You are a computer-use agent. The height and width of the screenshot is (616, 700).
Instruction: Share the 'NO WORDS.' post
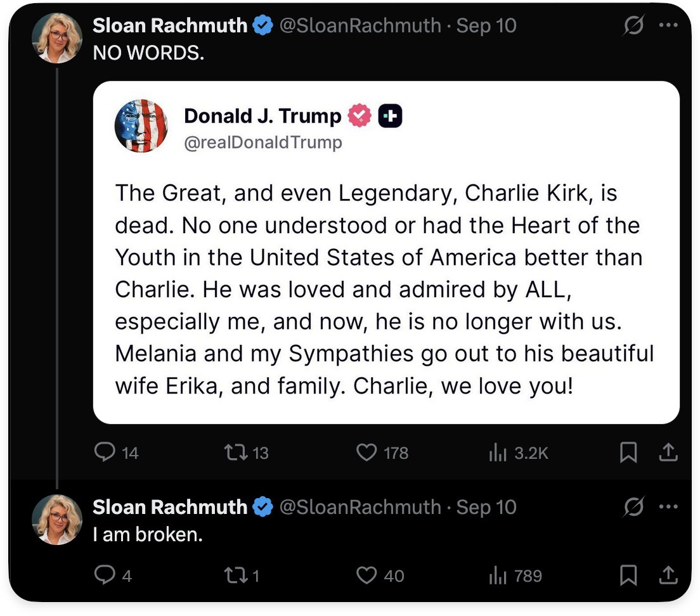pos(669,452)
